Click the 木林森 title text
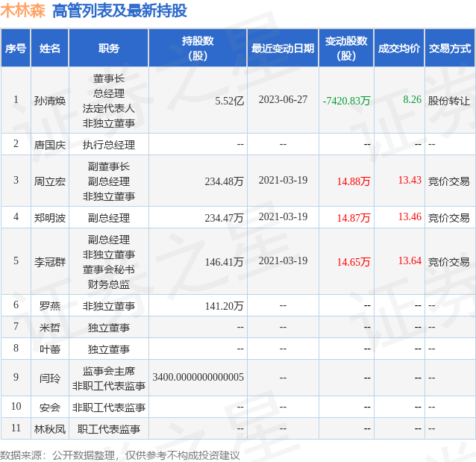Screen dimensions: 476x462 coord(23,11)
